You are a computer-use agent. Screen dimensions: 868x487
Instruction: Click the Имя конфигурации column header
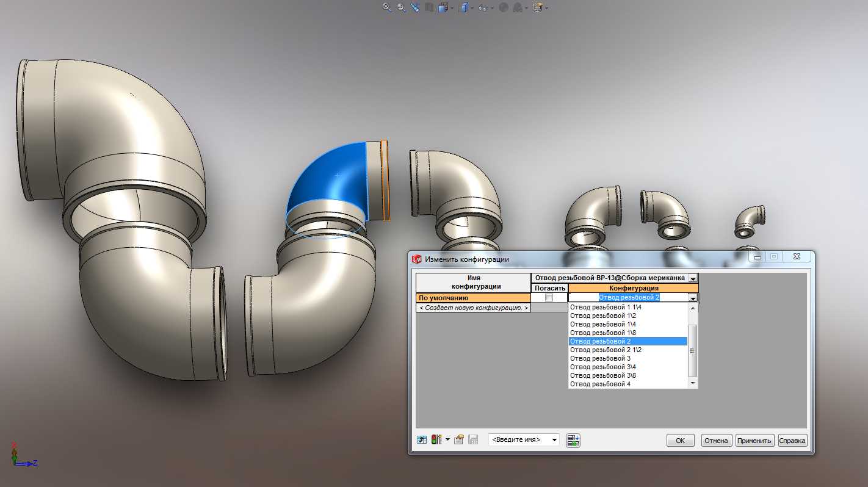click(473, 282)
